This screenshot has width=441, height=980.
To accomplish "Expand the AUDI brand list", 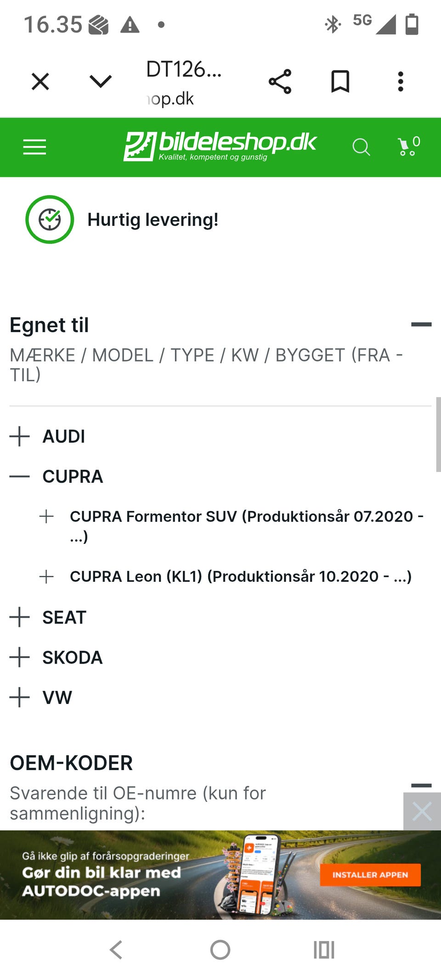I will (x=20, y=436).
